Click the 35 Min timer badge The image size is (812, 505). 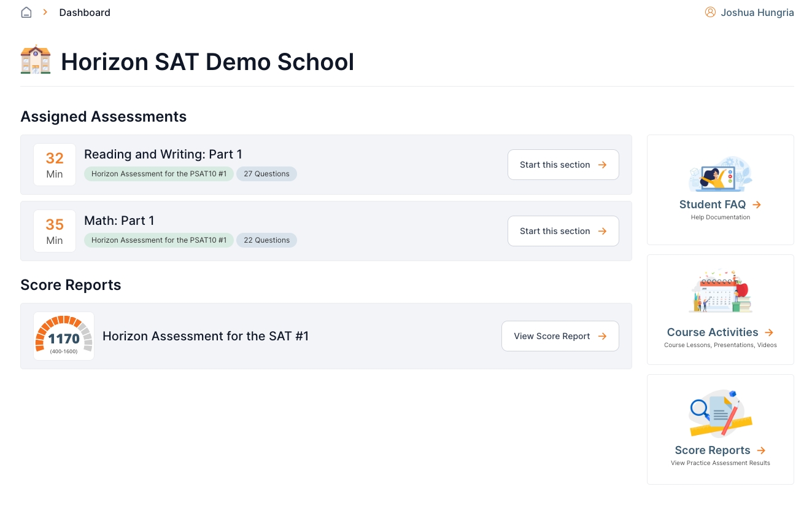pyautogui.click(x=55, y=231)
